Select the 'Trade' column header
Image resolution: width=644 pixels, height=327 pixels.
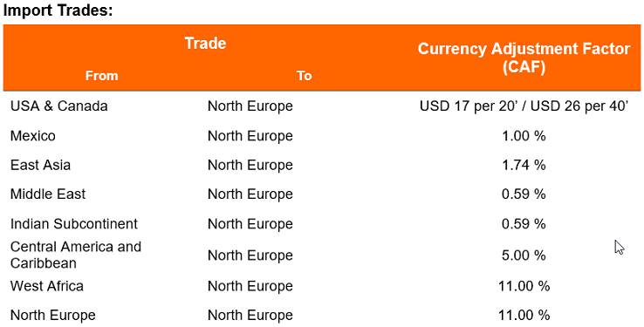[x=205, y=43]
